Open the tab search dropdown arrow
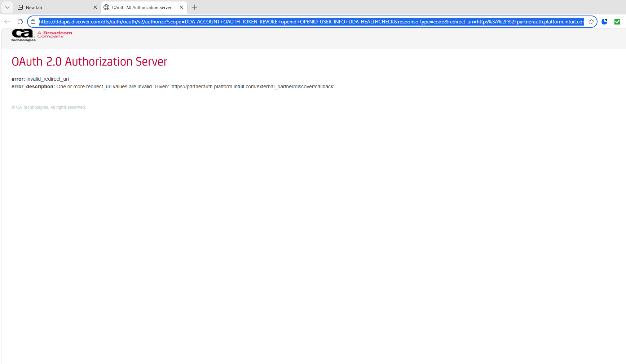Viewport: 626px width, 364px height. [x=7, y=7]
